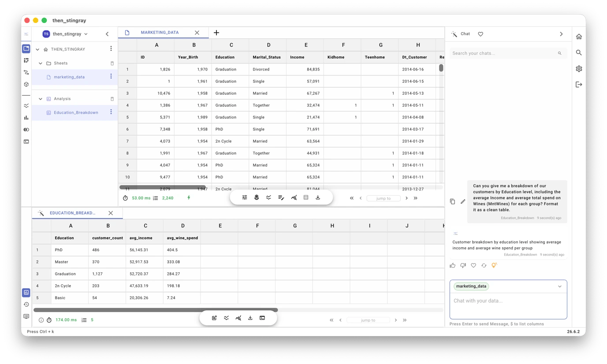607x364 pixels.
Task: Toggle favorites heart in Chat header
Action: coord(480,34)
